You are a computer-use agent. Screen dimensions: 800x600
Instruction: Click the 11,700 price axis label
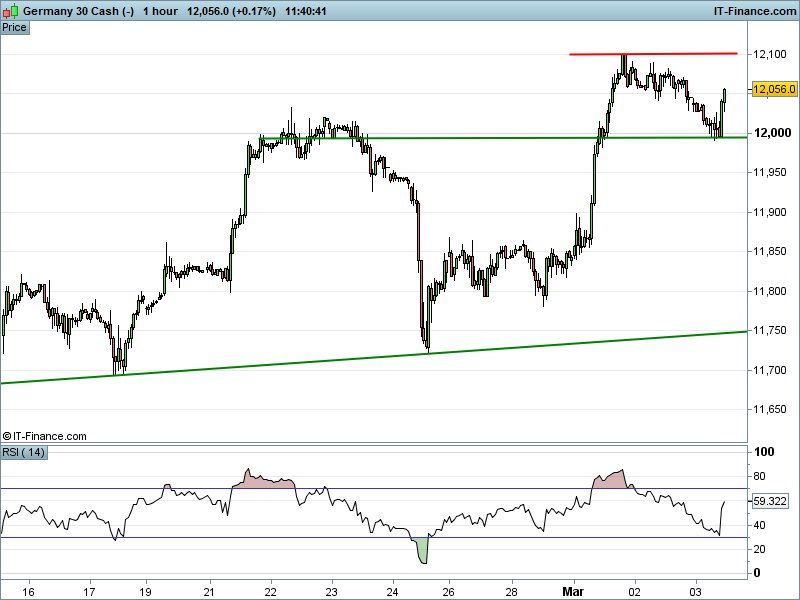769,370
